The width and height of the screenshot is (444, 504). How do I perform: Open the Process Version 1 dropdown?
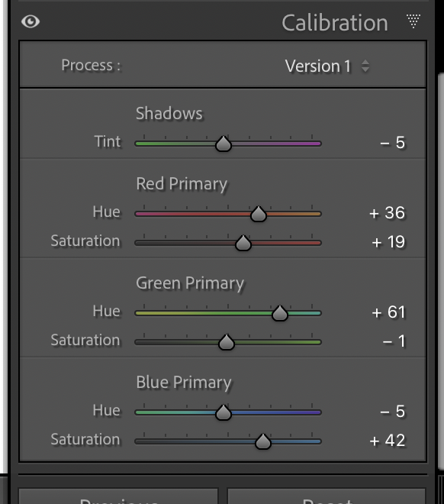[x=327, y=66]
